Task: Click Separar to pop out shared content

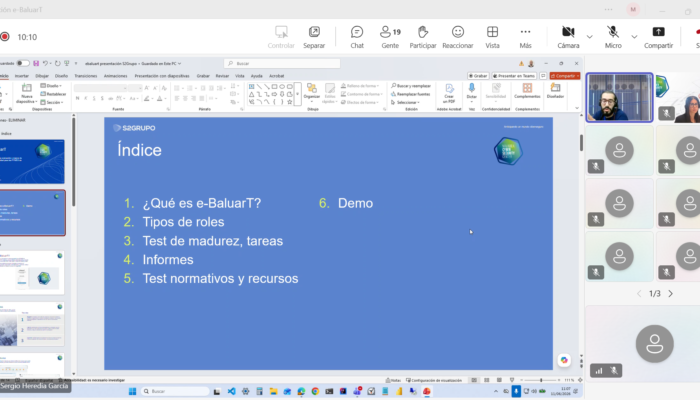Action: [x=314, y=37]
